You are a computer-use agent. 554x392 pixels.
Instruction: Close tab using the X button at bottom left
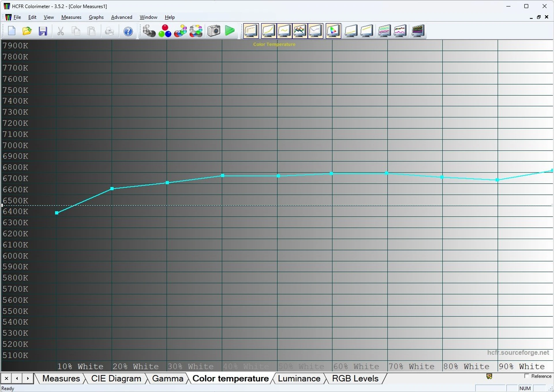[x=6, y=378]
